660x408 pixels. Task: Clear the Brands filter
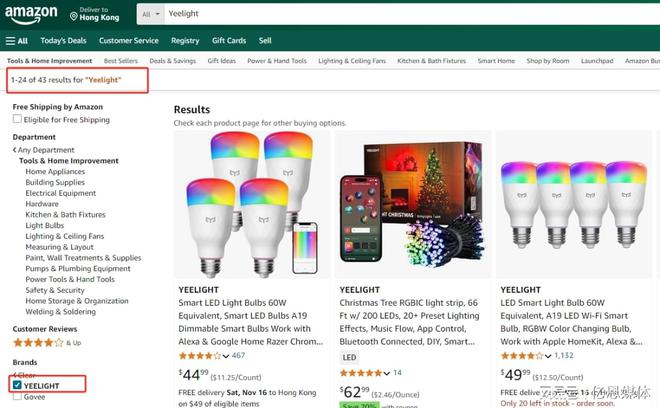24,374
